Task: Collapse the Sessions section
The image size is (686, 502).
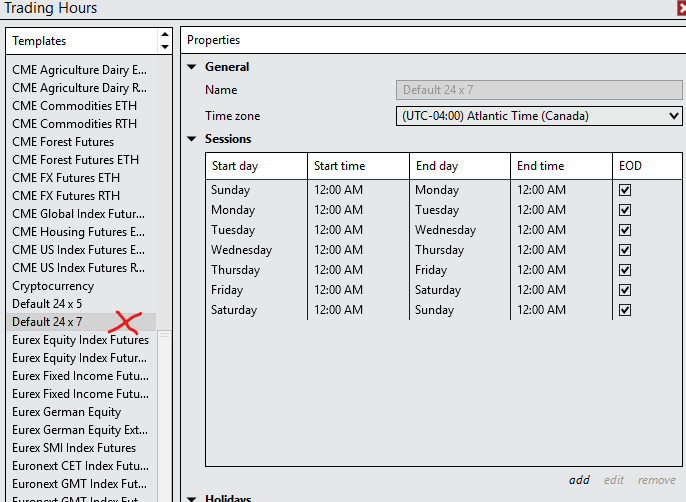Action: pyautogui.click(x=192, y=139)
